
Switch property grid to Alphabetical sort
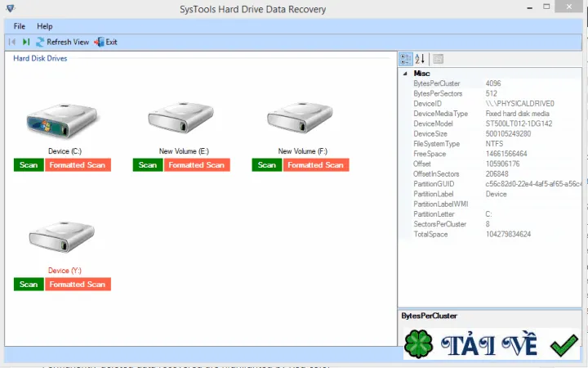pos(420,59)
